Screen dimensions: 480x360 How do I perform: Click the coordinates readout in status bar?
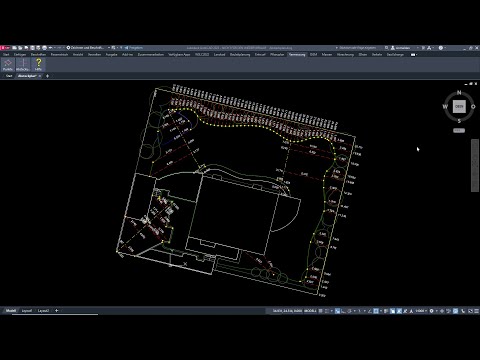coord(287,311)
